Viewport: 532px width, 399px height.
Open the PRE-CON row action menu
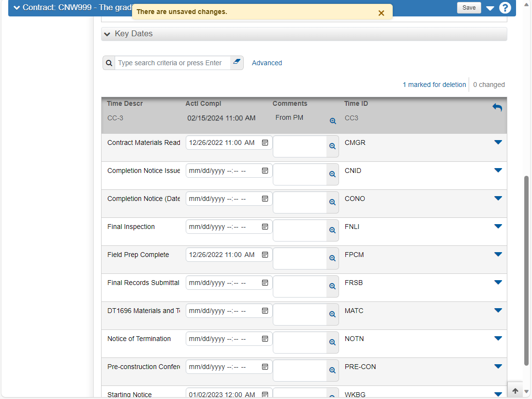tap(498, 367)
